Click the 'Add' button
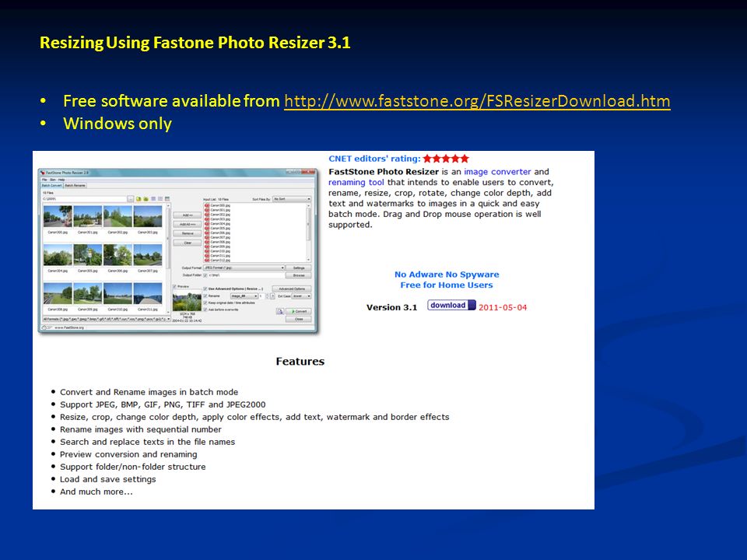 188,215
